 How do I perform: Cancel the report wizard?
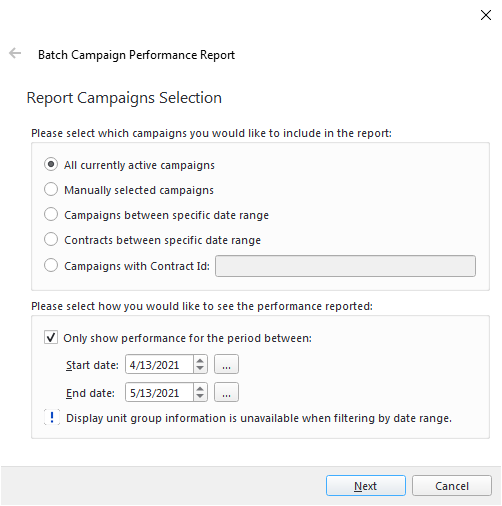452,486
